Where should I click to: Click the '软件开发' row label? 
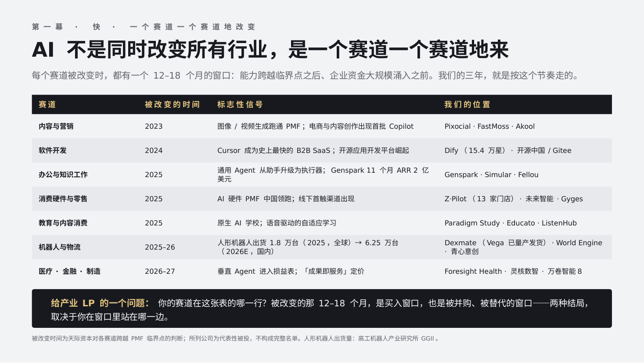53,150
